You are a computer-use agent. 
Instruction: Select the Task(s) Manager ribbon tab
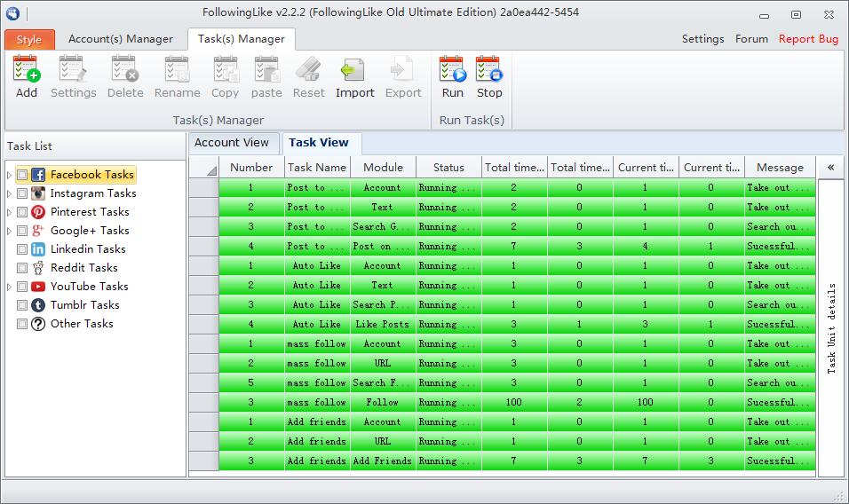pyautogui.click(x=241, y=39)
